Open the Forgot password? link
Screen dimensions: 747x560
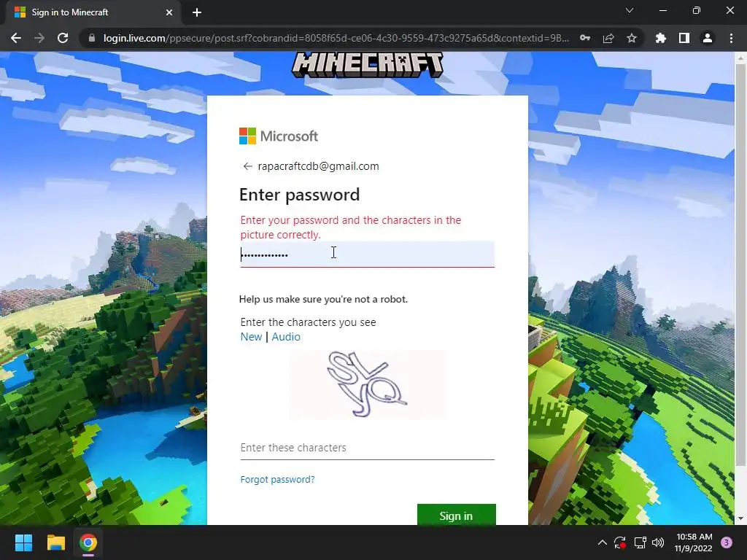tap(277, 480)
